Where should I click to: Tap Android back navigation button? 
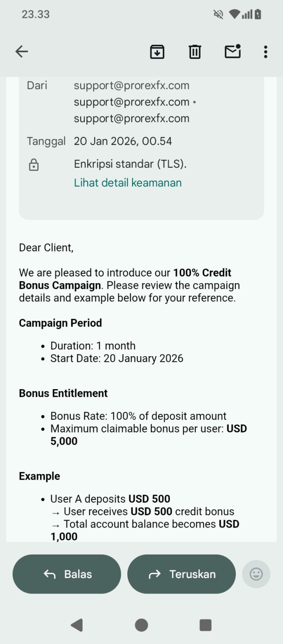click(76, 625)
